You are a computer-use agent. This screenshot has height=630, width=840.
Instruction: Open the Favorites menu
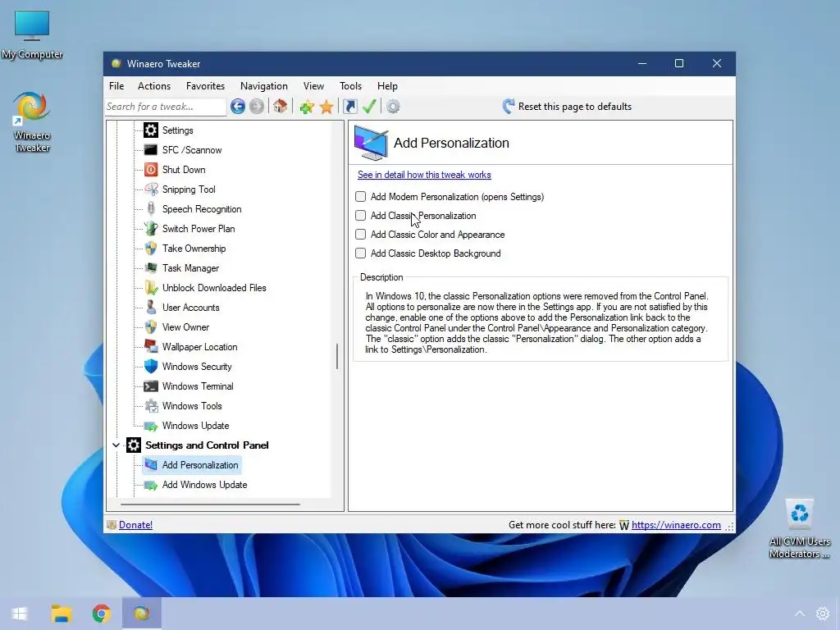[205, 85]
